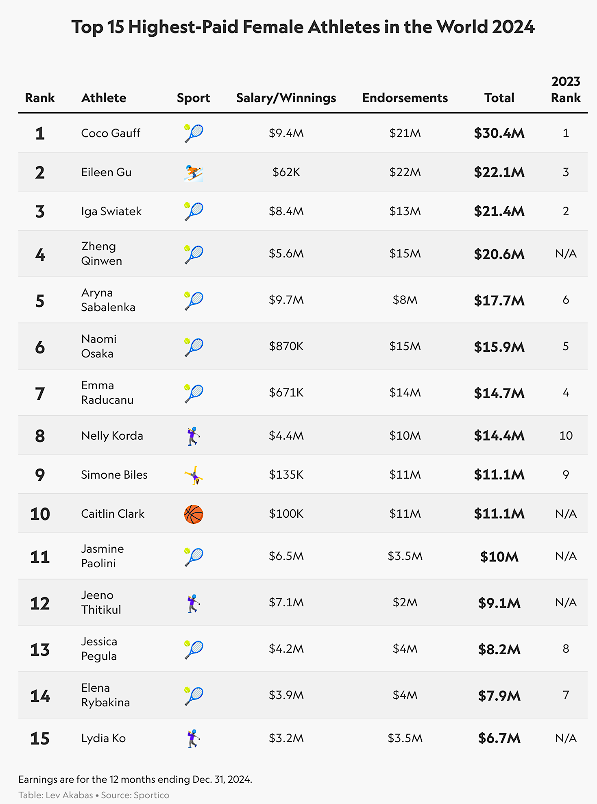Sort by the Endorsements column header
Image resolution: width=597 pixels, height=804 pixels.
click(405, 97)
